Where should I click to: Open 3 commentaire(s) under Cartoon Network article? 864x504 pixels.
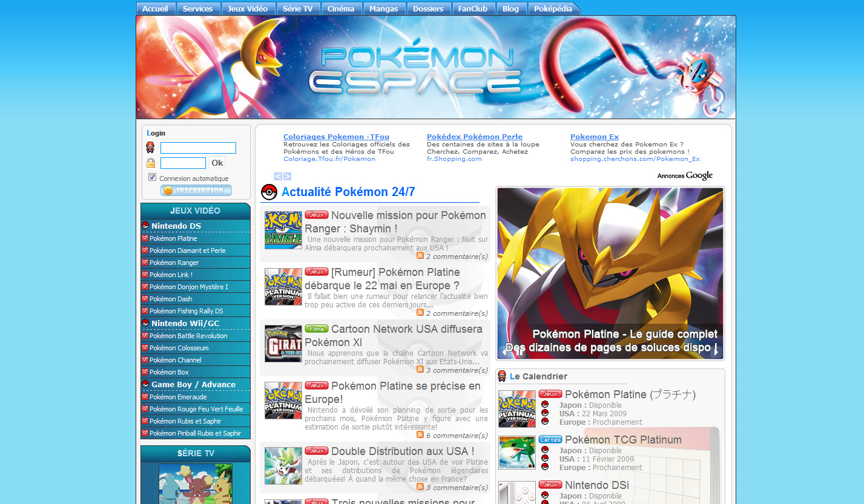point(457,370)
